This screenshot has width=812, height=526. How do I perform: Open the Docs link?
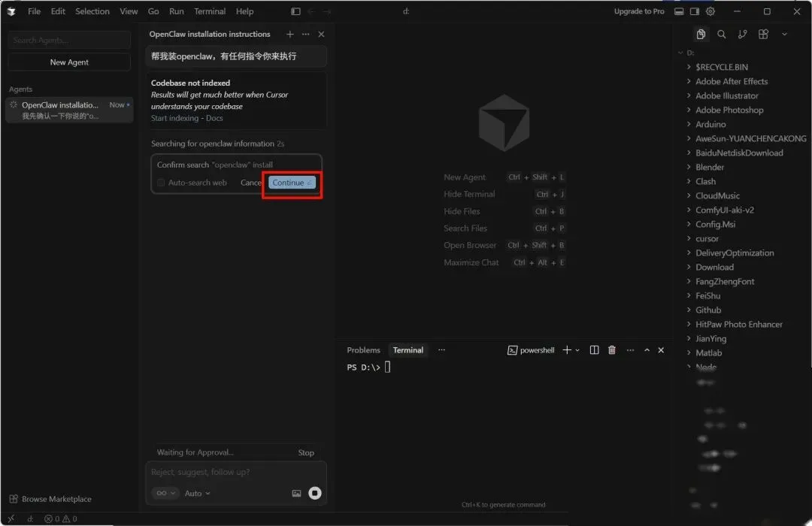[214, 118]
